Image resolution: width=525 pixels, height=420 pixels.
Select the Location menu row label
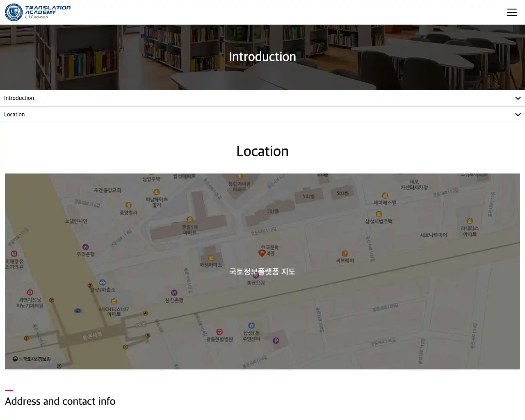[14, 114]
